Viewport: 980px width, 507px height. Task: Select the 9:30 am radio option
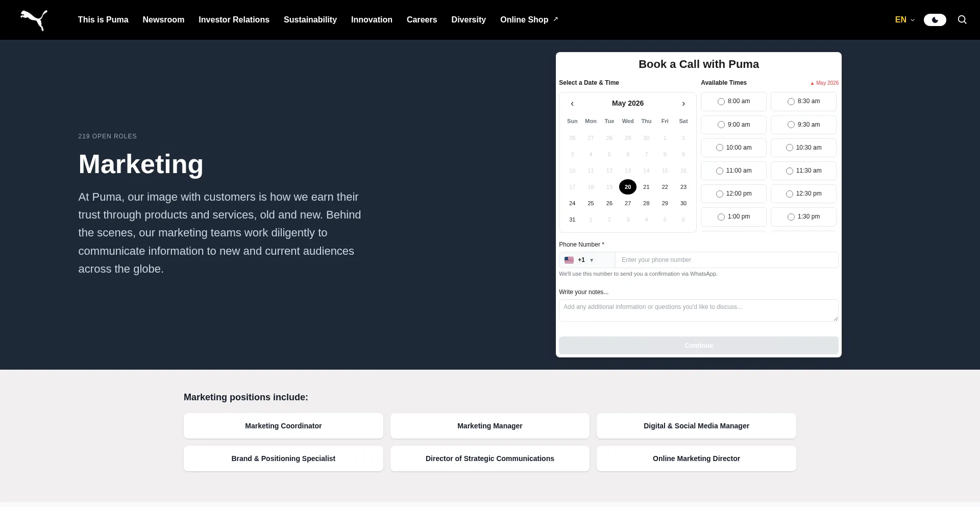(x=803, y=125)
